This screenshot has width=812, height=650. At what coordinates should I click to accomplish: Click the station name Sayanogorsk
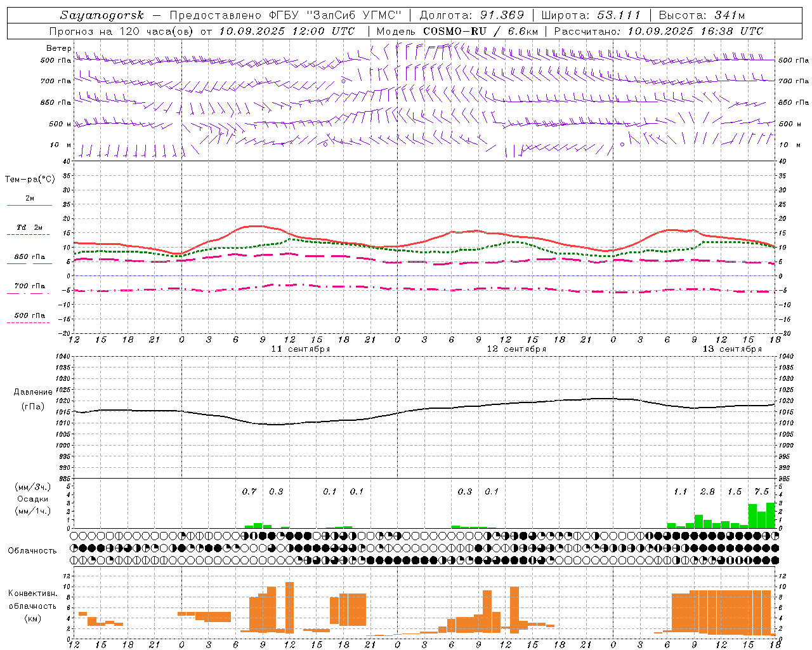tap(102, 15)
